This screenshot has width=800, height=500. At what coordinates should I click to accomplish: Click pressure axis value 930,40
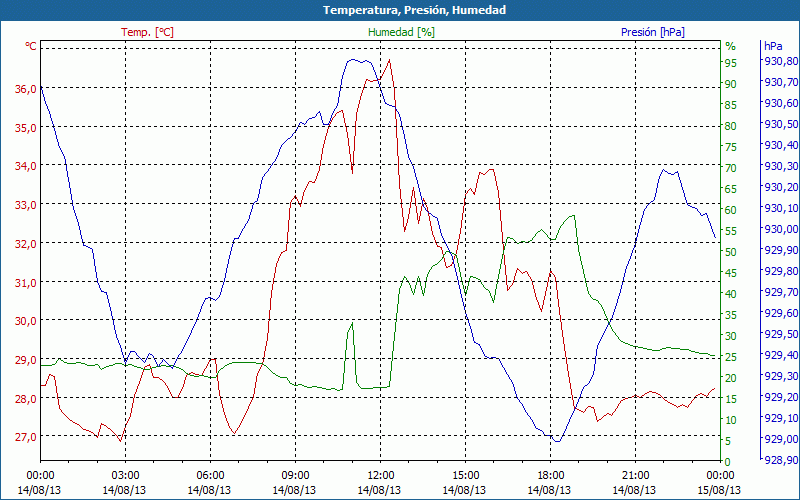click(x=781, y=145)
